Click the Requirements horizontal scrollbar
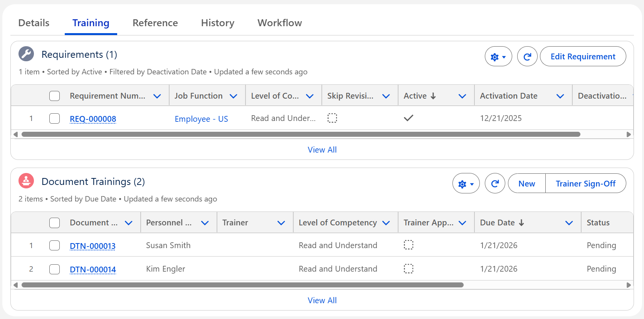The height and width of the screenshot is (319, 644). [x=301, y=134]
